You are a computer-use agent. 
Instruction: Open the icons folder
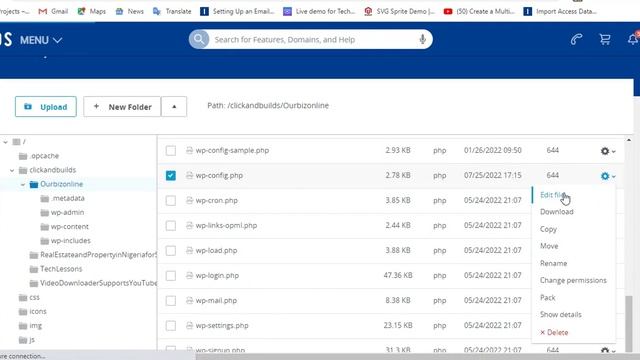tap(33, 311)
